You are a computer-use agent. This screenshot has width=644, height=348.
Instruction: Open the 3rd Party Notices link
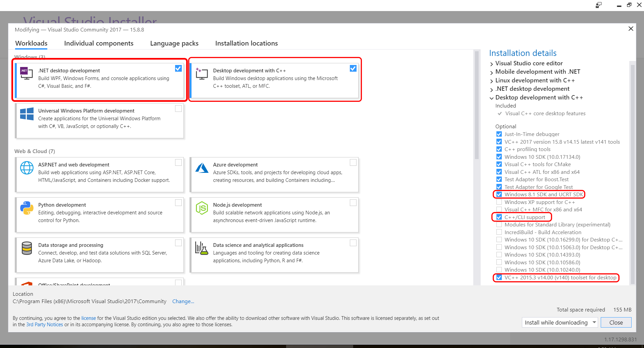tap(44, 324)
